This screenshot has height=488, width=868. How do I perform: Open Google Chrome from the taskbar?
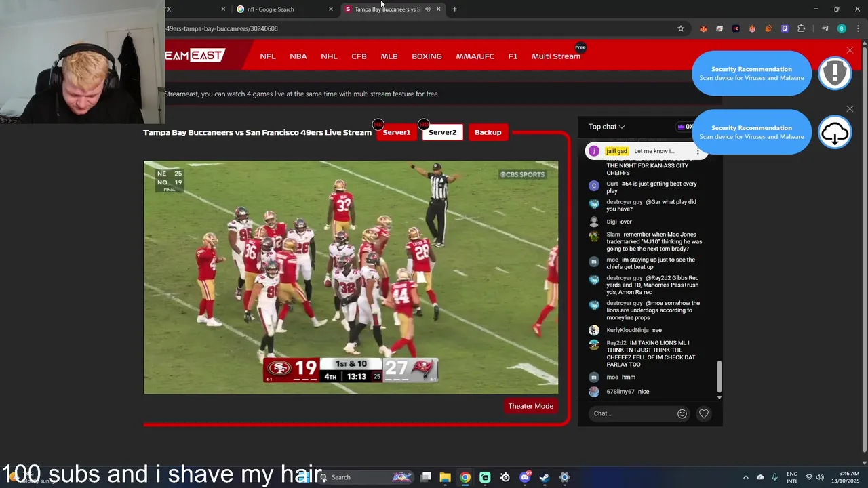pyautogui.click(x=465, y=477)
